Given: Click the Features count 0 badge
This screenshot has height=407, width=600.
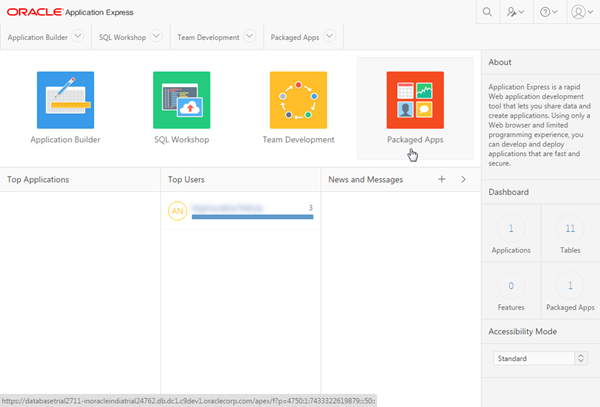Looking at the screenshot, I should (x=511, y=286).
